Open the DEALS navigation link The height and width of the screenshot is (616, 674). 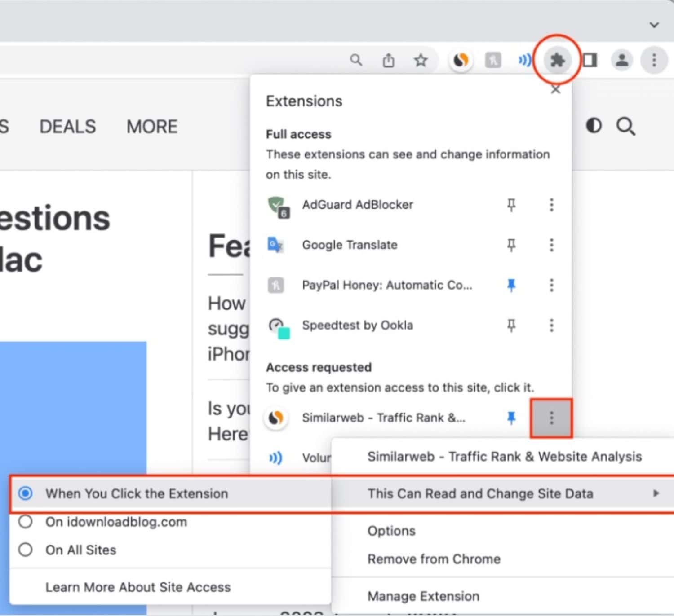point(68,126)
